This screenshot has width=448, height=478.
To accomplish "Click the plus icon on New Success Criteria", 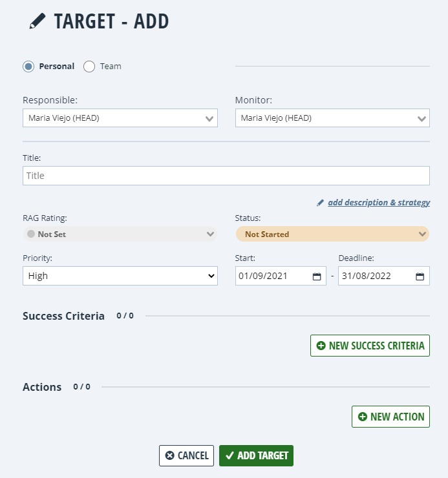I will click(x=321, y=346).
